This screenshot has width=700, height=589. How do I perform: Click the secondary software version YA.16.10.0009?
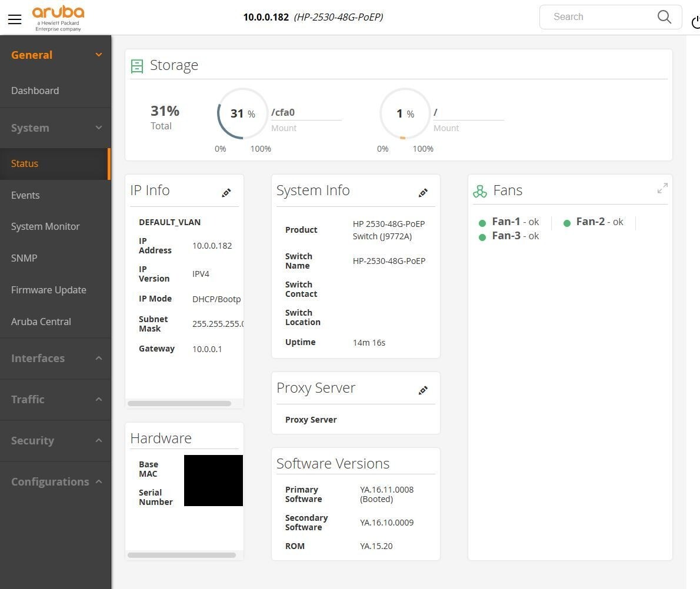pos(386,523)
